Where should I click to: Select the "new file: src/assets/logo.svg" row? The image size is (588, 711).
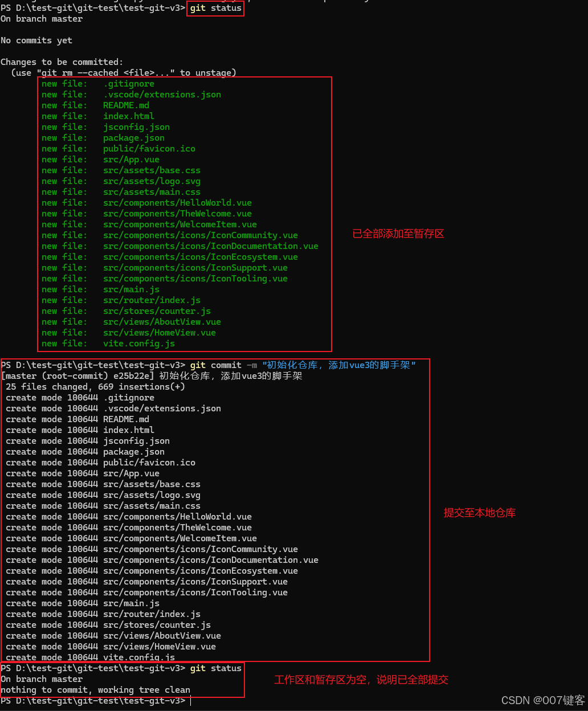point(121,181)
